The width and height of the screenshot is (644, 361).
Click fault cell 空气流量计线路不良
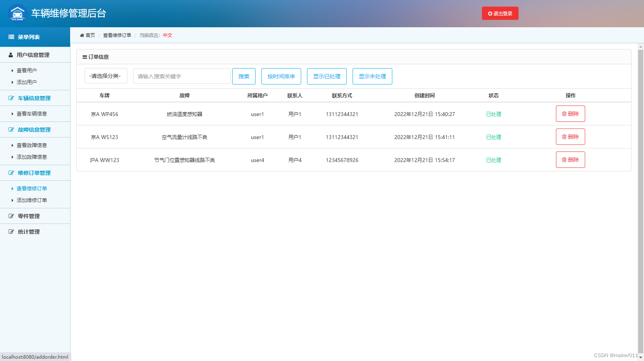coord(184,137)
